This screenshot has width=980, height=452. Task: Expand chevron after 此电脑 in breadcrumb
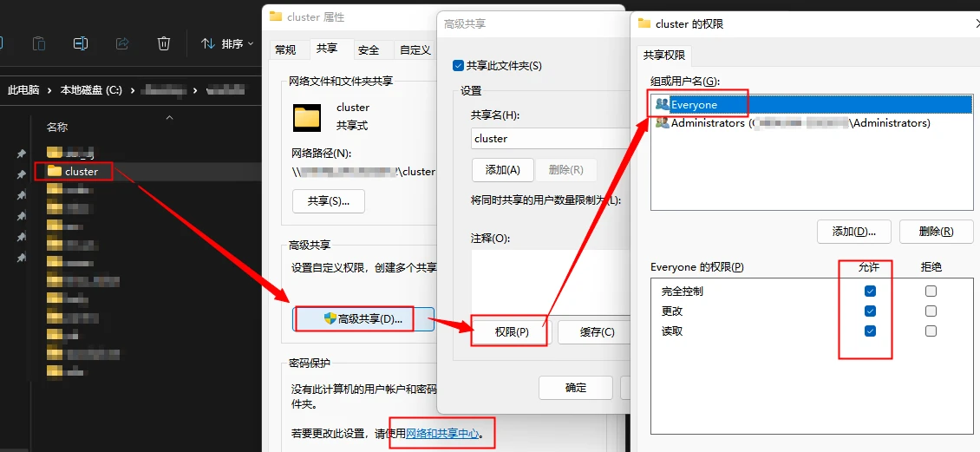coord(50,90)
